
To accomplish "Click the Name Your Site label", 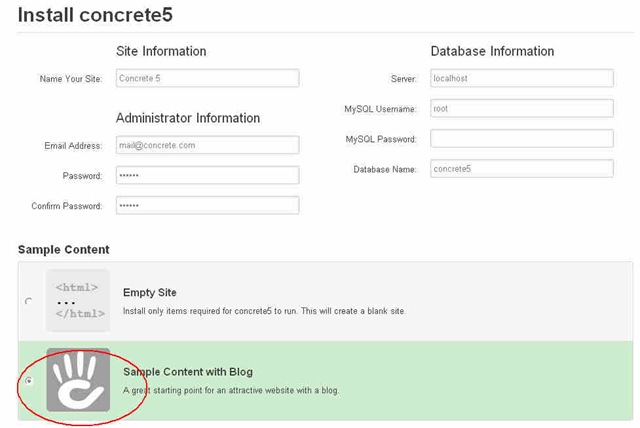I will click(x=71, y=79).
